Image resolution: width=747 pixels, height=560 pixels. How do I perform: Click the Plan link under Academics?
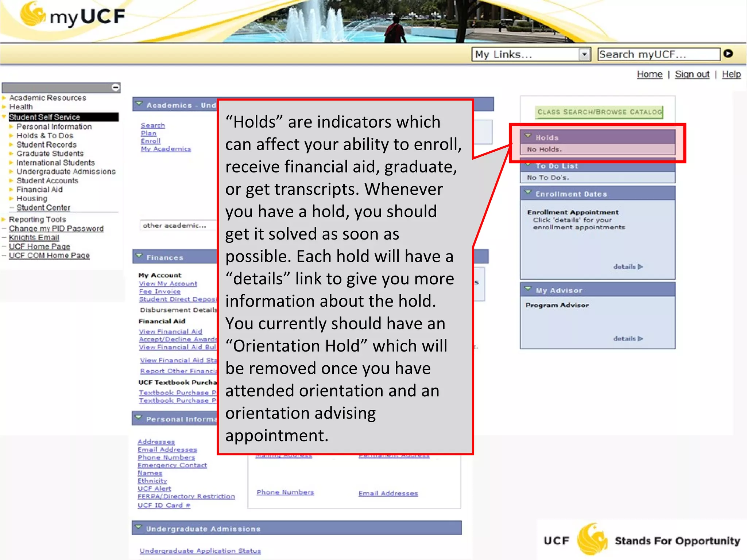pos(148,133)
